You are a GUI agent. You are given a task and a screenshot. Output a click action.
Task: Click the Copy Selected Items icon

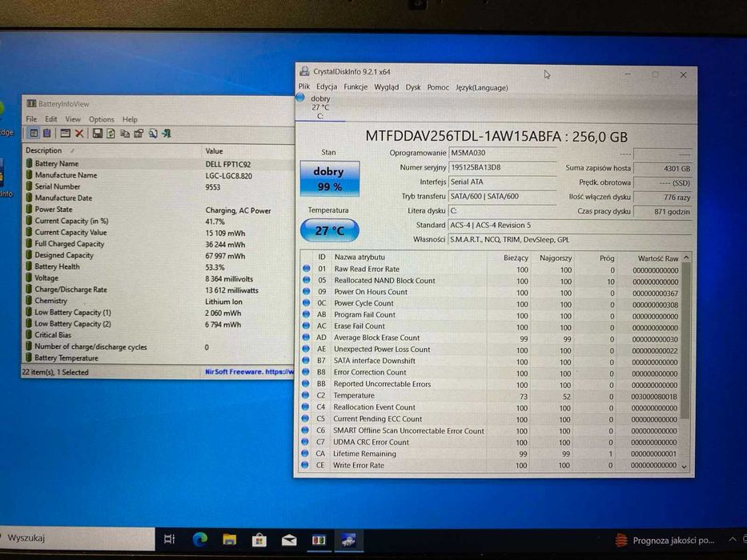(x=125, y=134)
